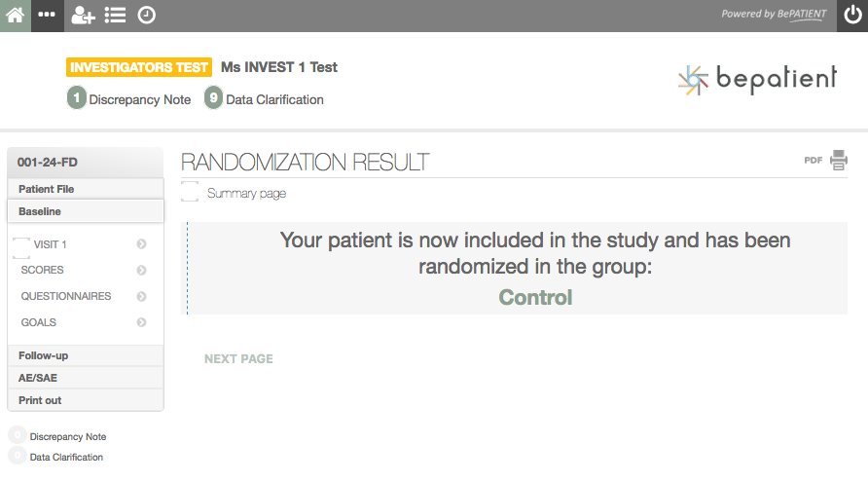This screenshot has width=868, height=481.
Task: Expand the SCORES section arrow
Action: tap(141, 271)
